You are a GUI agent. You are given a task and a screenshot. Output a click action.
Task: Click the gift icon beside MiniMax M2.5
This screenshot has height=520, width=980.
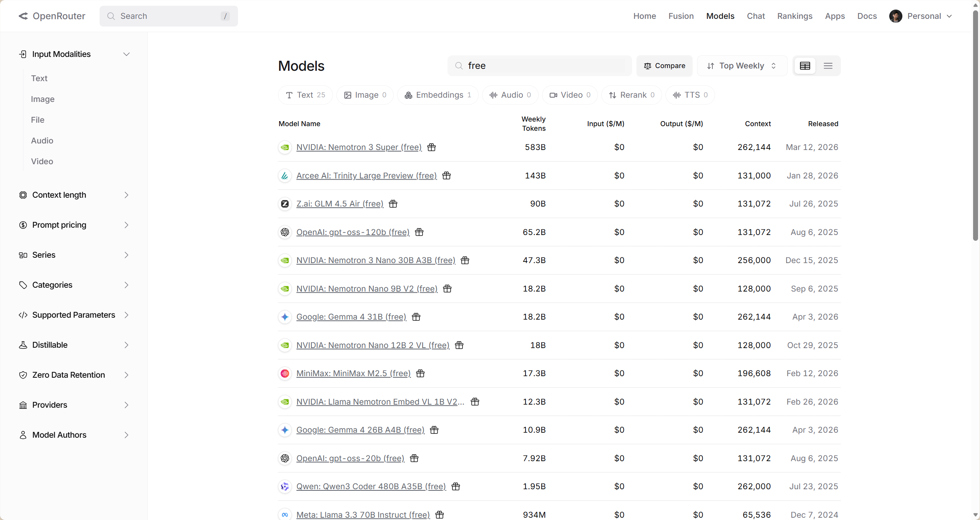(420, 373)
